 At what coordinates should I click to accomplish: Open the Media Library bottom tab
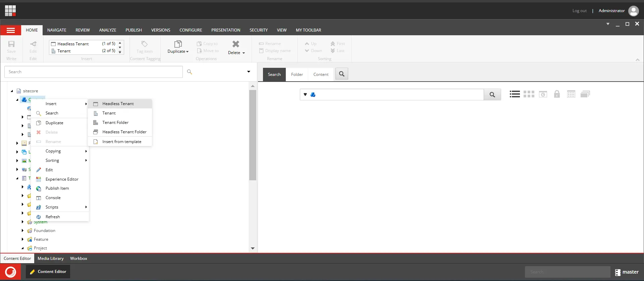click(x=50, y=259)
